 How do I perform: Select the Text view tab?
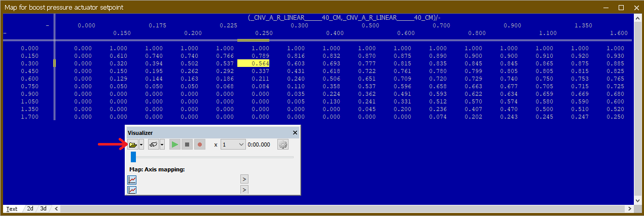point(12,208)
